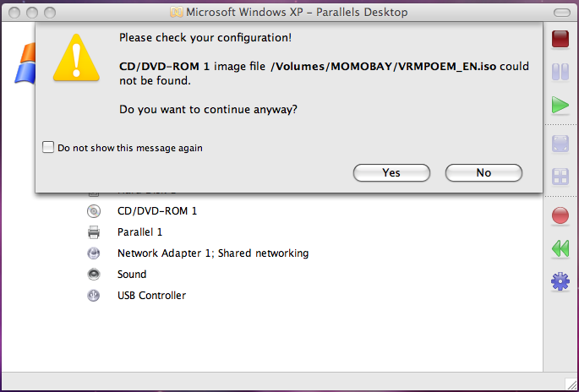This screenshot has height=392, width=579.
Task: Click the red Stop square toolbar icon
Action: point(560,39)
